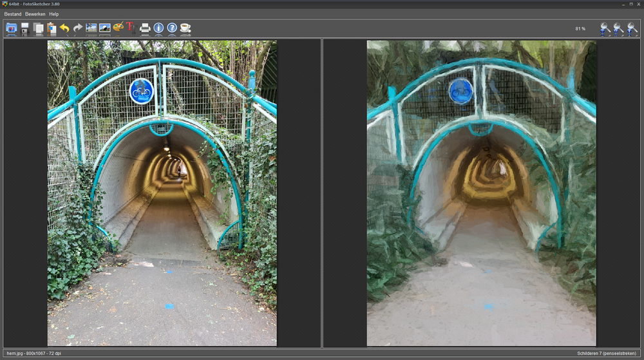Click the original tunnel photo on the left
This screenshot has height=360, width=644.
162,193
